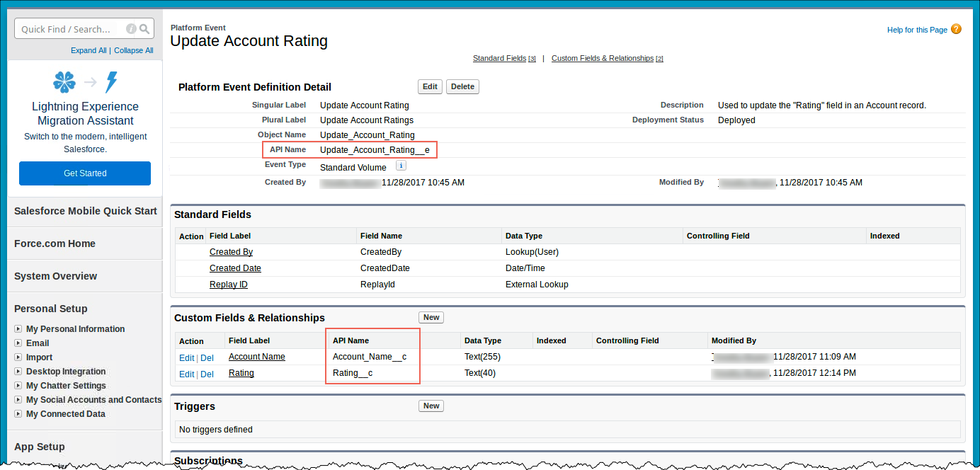
Task: Click the Account_Name__c API name cell
Action: tap(370, 357)
